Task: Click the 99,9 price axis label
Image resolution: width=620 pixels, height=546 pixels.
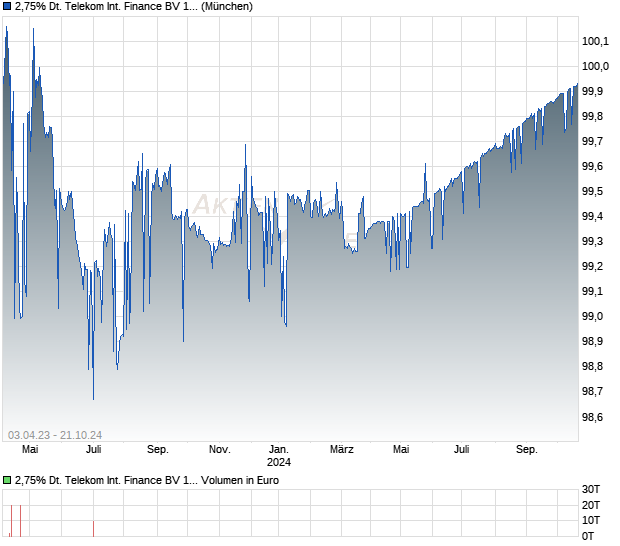Action: coord(592,91)
